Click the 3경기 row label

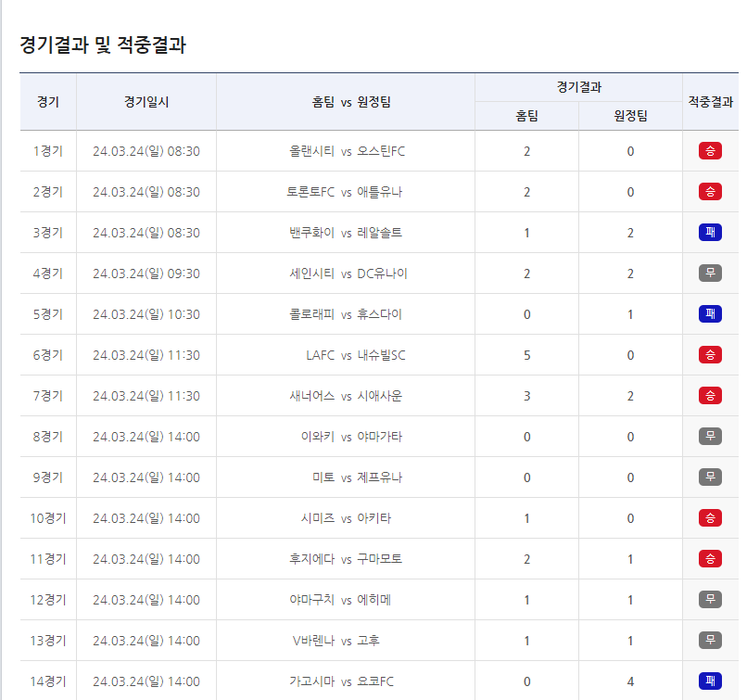tap(48, 233)
